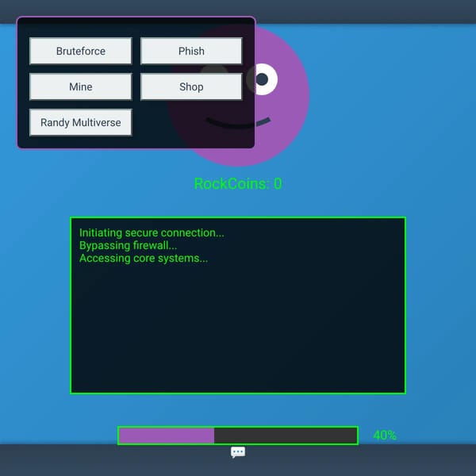This screenshot has width=476, height=476.
Task: Click the RockCoins: 0 counter
Action: tap(238, 184)
